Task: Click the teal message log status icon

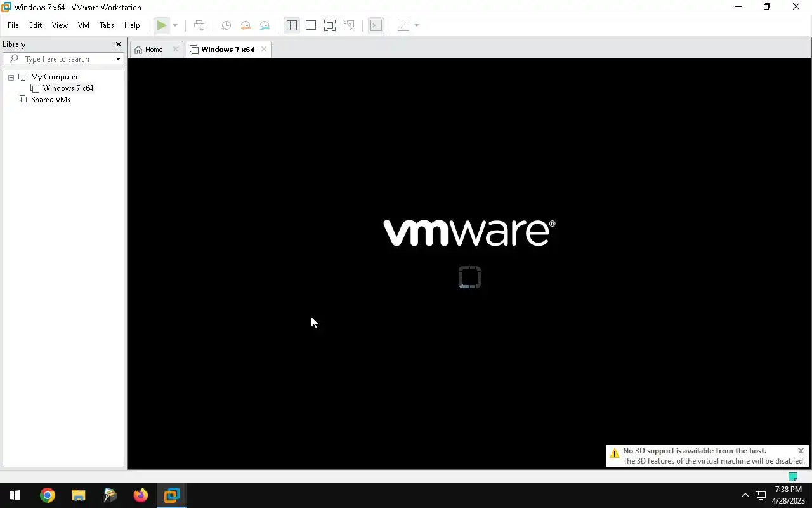Action: click(792, 476)
